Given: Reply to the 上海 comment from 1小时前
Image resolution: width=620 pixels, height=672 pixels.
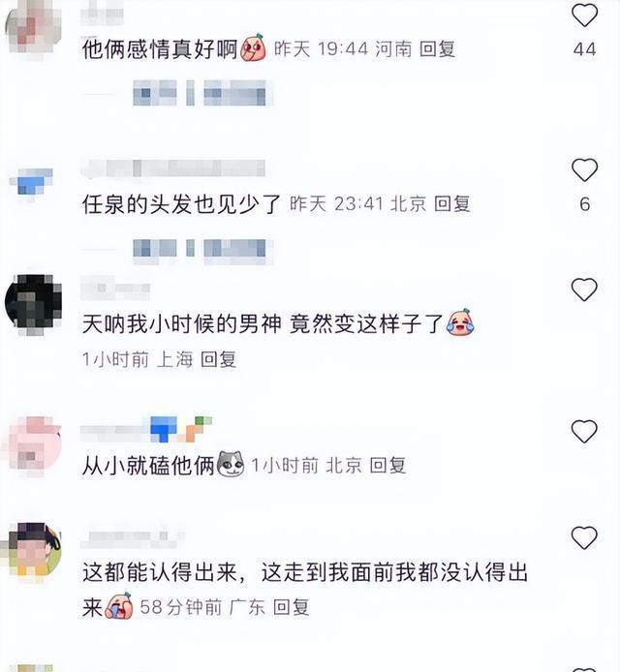Looking at the screenshot, I should pos(218,359).
